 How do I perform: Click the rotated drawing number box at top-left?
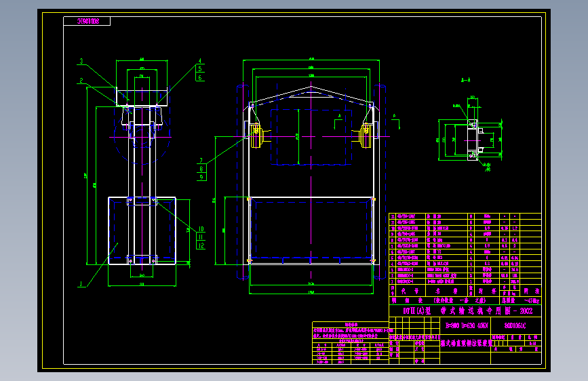pyautogui.click(x=87, y=22)
